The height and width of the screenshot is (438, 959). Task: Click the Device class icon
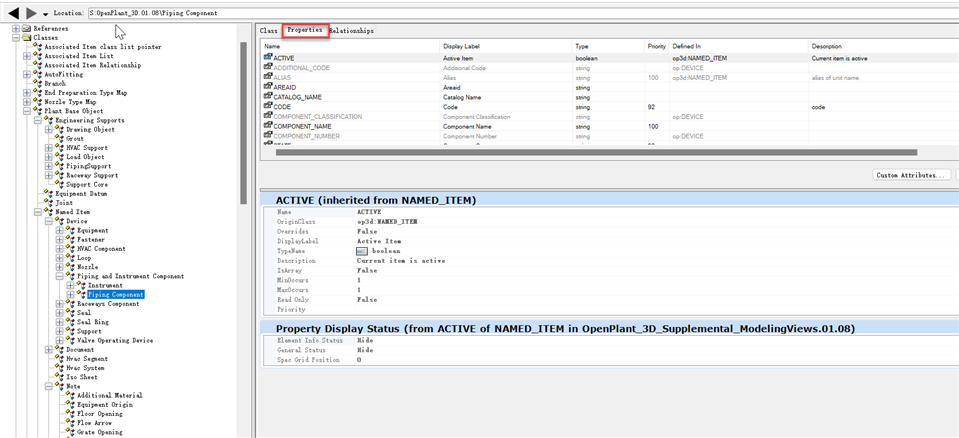(x=60, y=221)
